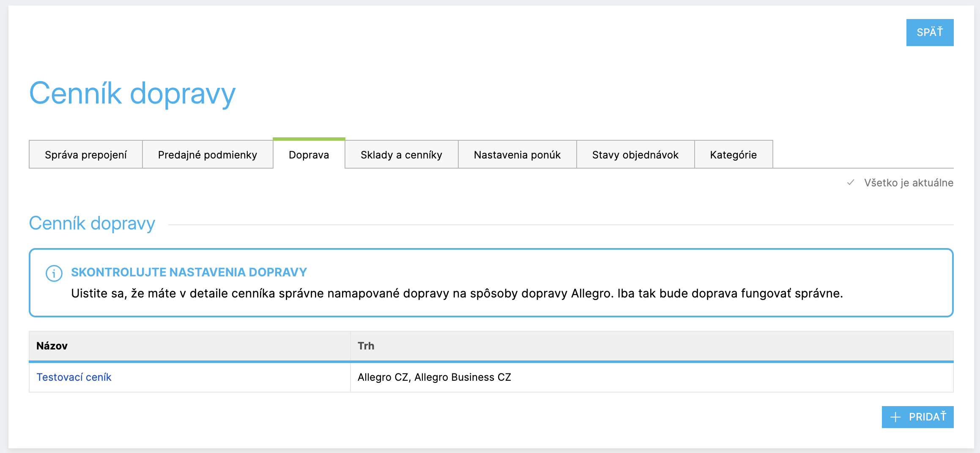Click the notice text about Allegro mapping

coord(457,293)
